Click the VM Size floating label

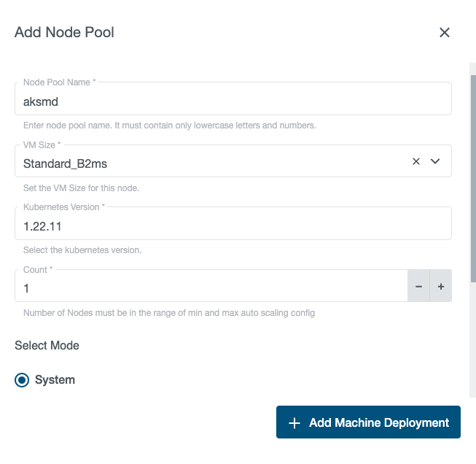(x=42, y=145)
